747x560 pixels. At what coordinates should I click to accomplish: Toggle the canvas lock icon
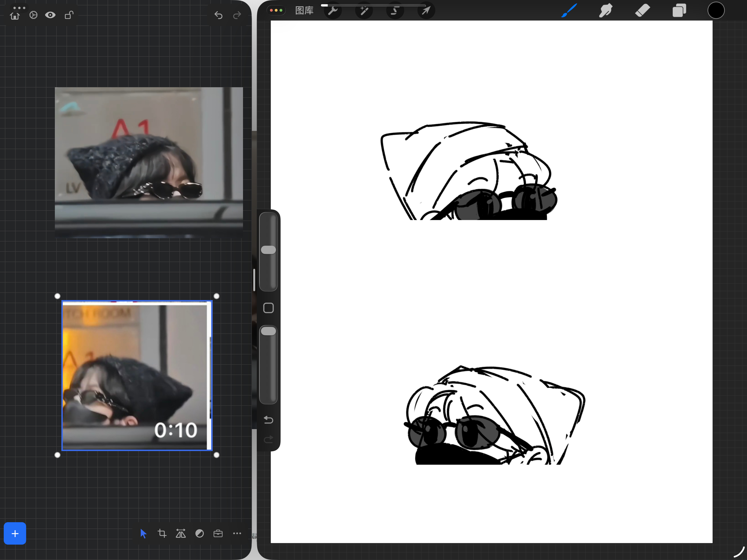click(x=69, y=15)
